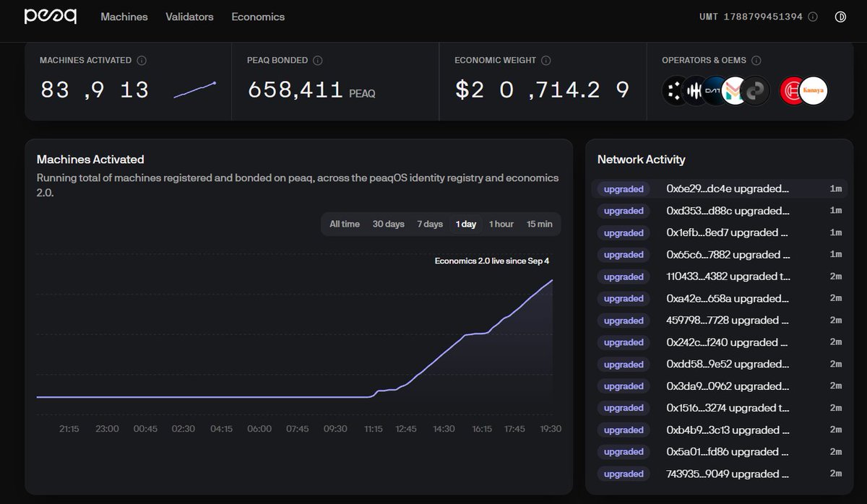The width and height of the screenshot is (867, 504).
Task: Click the UMT 1788799451394 timestamp
Action: [x=751, y=17]
